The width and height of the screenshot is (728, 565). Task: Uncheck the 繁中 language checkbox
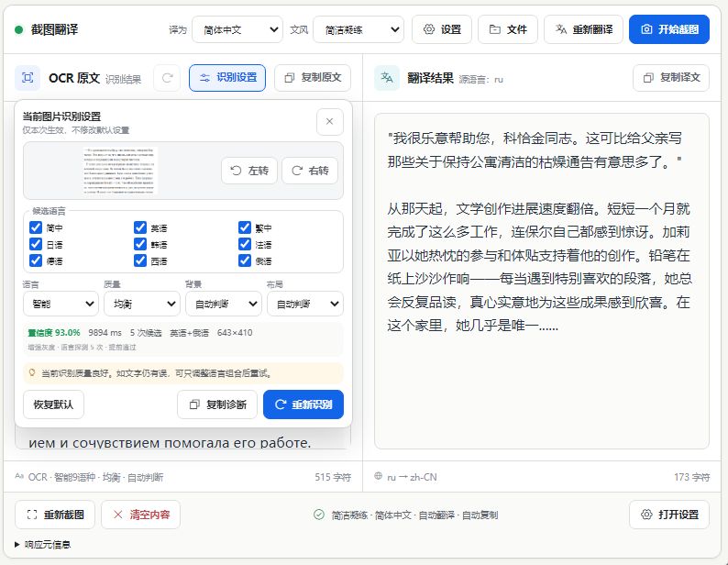(x=245, y=227)
